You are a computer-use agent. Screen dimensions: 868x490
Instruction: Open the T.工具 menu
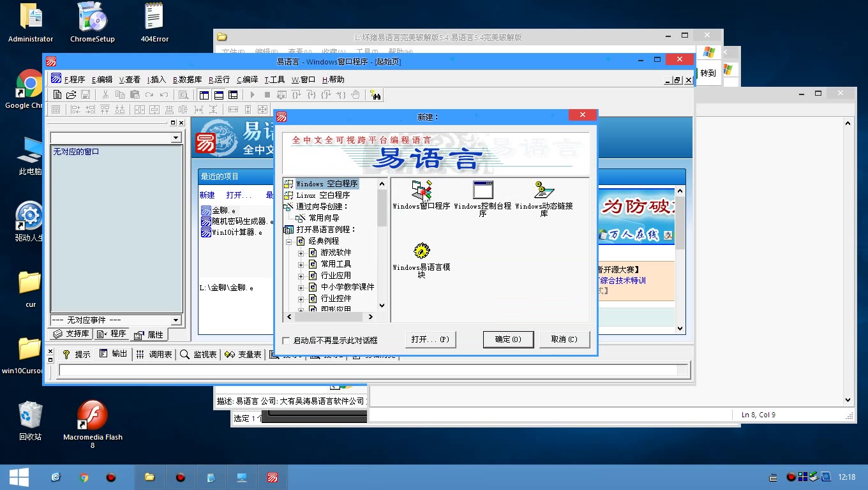(275, 80)
